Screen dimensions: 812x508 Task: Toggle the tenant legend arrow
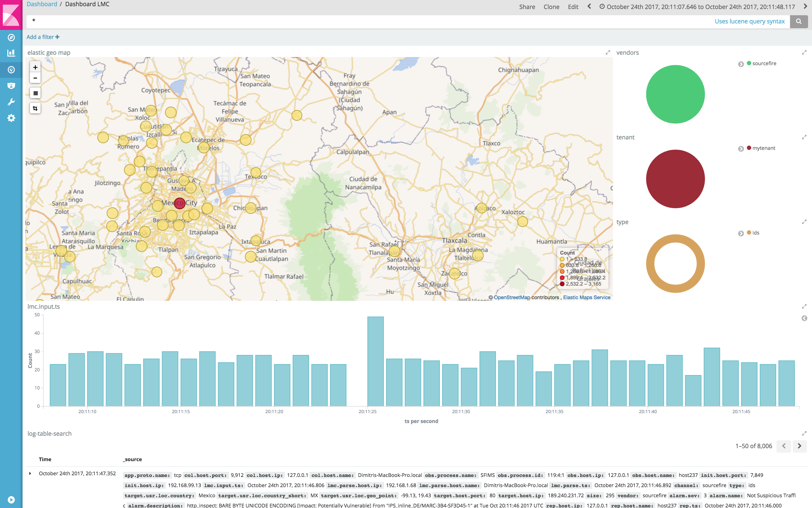[741, 149]
